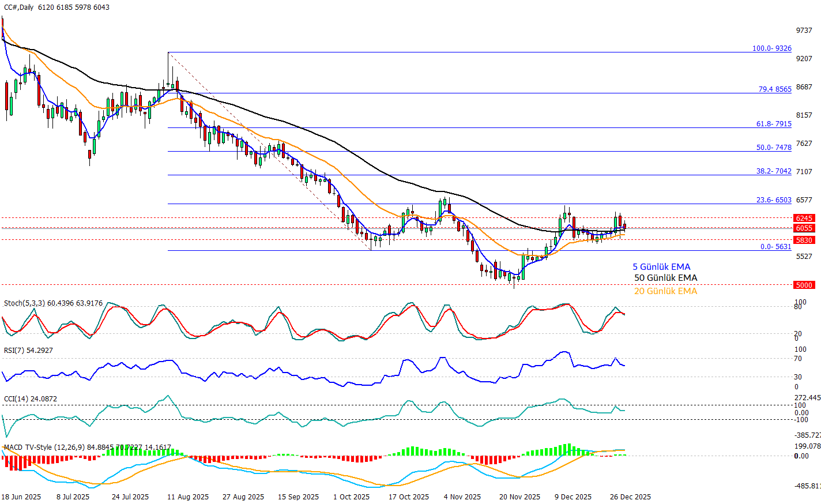Select the red 6055 price tag
821x504 pixels.
[804, 228]
